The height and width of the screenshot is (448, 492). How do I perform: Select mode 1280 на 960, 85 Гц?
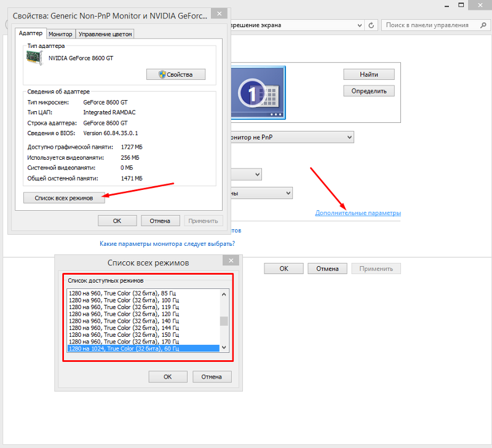tap(143, 293)
